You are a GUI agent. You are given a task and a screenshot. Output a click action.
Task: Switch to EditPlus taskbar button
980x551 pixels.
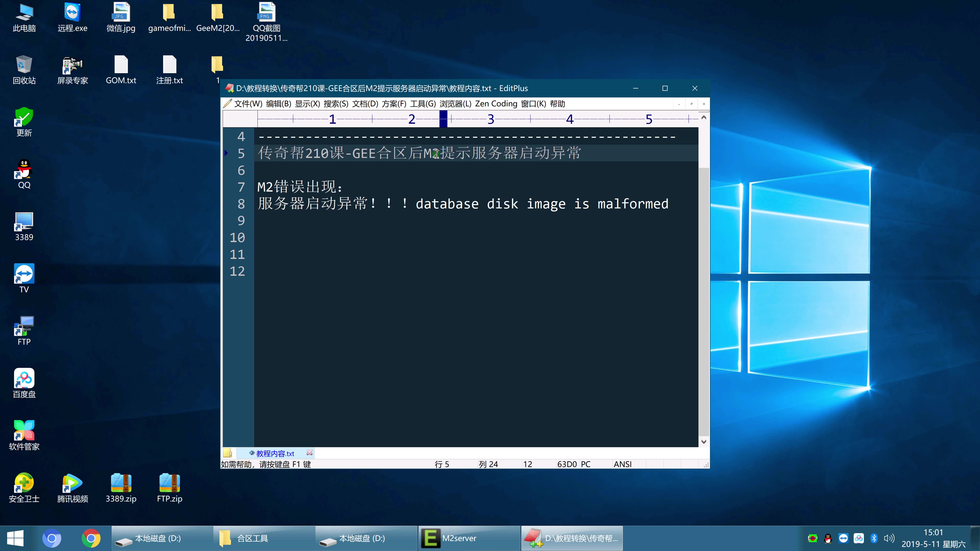coord(572,539)
